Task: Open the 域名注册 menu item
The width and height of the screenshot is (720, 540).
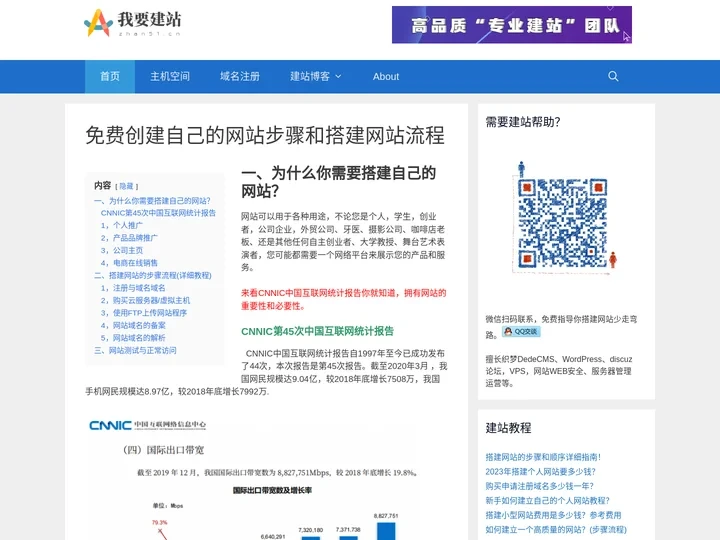Action: point(240,76)
